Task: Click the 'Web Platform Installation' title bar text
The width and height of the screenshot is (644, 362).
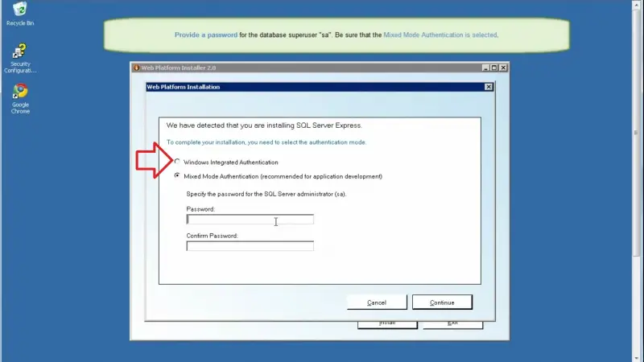Action: click(x=184, y=87)
